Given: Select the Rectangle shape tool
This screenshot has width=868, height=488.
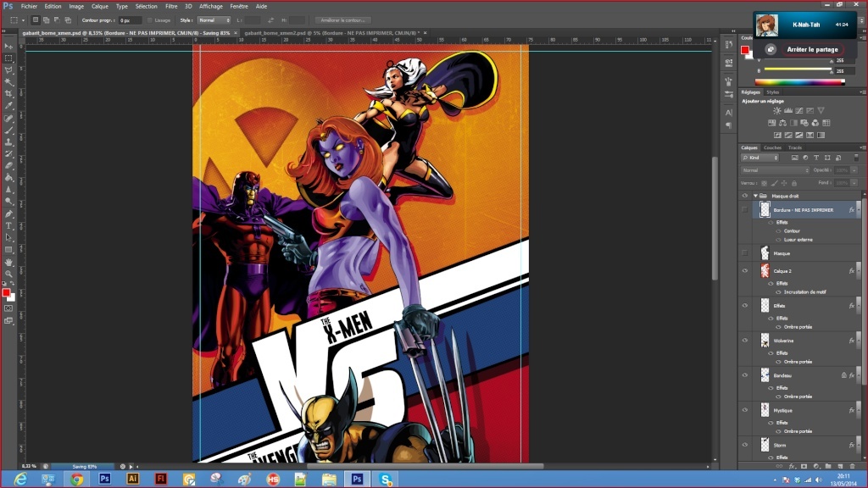Looking at the screenshot, I should click(8, 250).
